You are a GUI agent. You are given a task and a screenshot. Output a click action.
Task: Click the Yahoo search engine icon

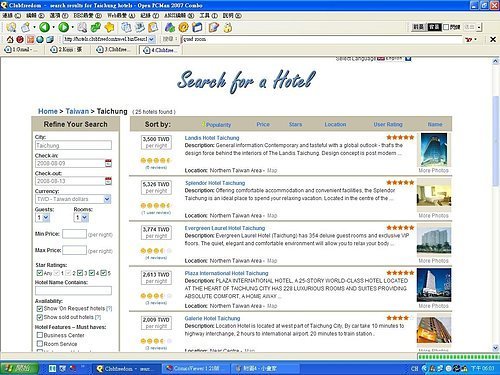pos(469,39)
